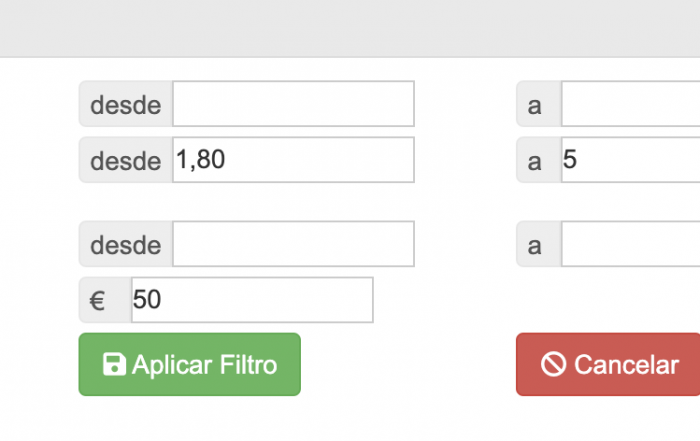The height and width of the screenshot is (441, 700).
Task: Click the ban icon on the Cancelar button
Action: [x=553, y=365]
